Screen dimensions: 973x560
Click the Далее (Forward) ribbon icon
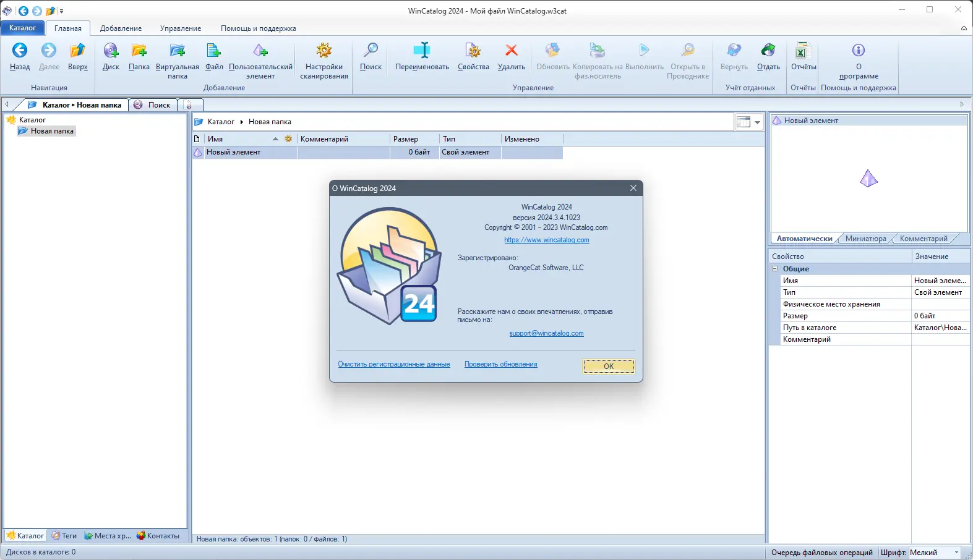[x=49, y=51]
